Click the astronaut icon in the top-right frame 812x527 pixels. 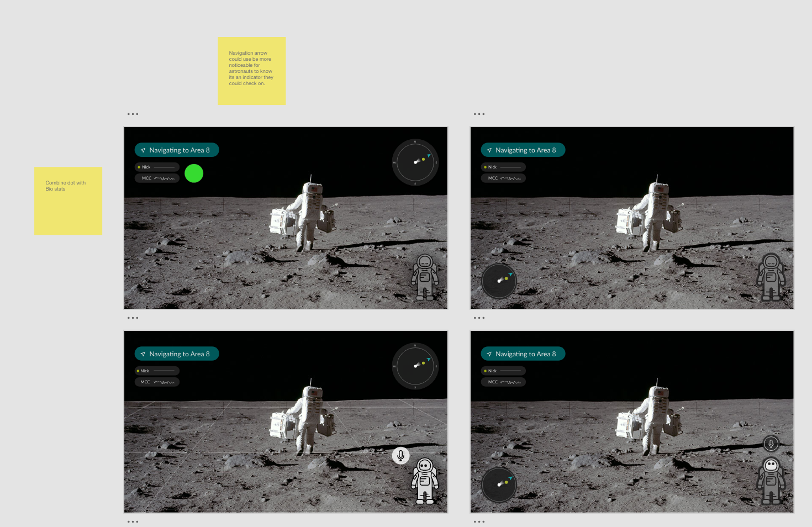(x=771, y=277)
